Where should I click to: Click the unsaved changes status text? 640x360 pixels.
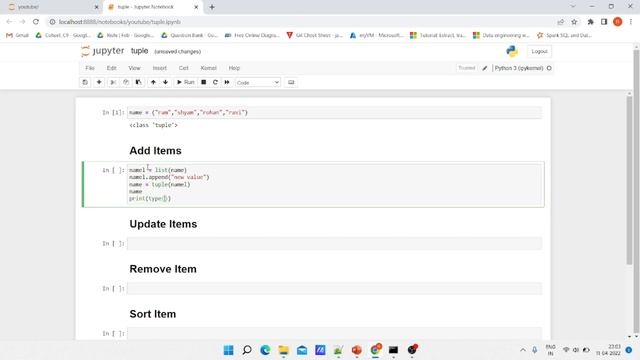click(x=178, y=52)
